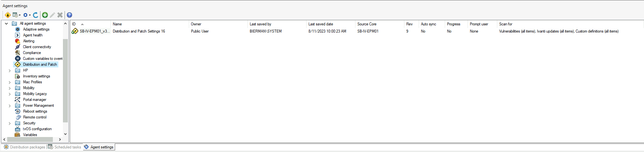The height and width of the screenshot is (152, 644).
Task: Click the yellow download updates toolbar icon
Action: (x=8, y=15)
